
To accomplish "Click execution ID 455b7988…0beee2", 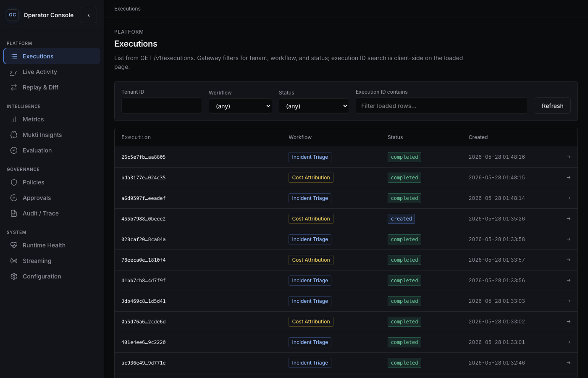I will coord(143,219).
